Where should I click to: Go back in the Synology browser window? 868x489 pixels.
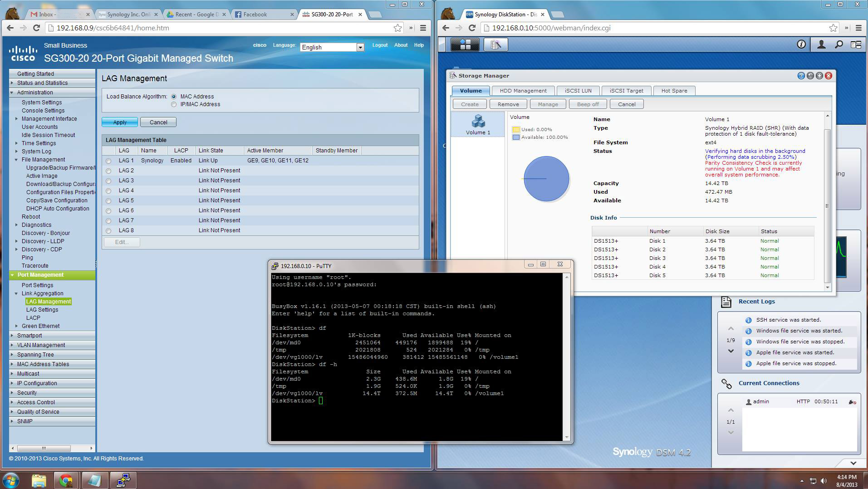pos(446,28)
